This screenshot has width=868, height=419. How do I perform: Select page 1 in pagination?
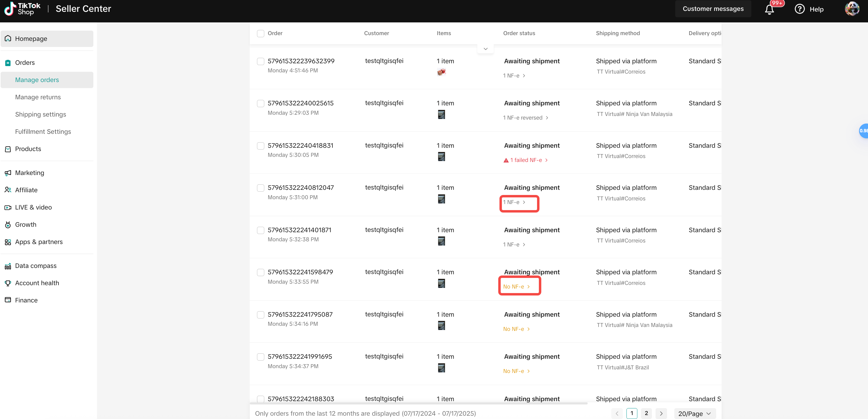pyautogui.click(x=632, y=413)
